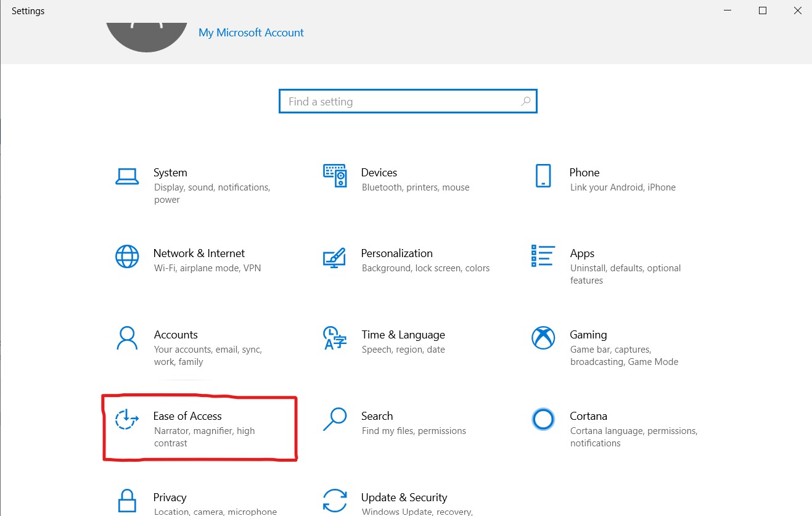Screen dimensions: 812x516
Task: Click Update & Security refresh arrows icon
Action: click(x=335, y=500)
